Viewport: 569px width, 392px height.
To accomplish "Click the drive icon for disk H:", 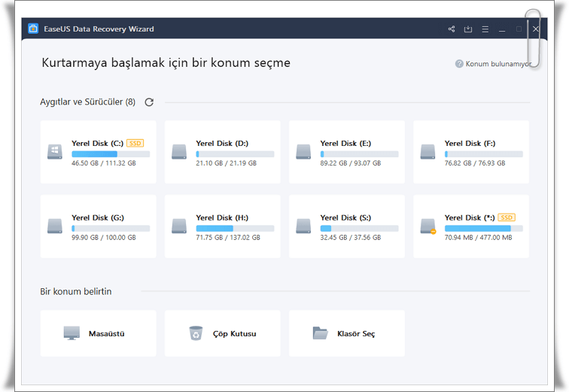I will click(x=179, y=226).
